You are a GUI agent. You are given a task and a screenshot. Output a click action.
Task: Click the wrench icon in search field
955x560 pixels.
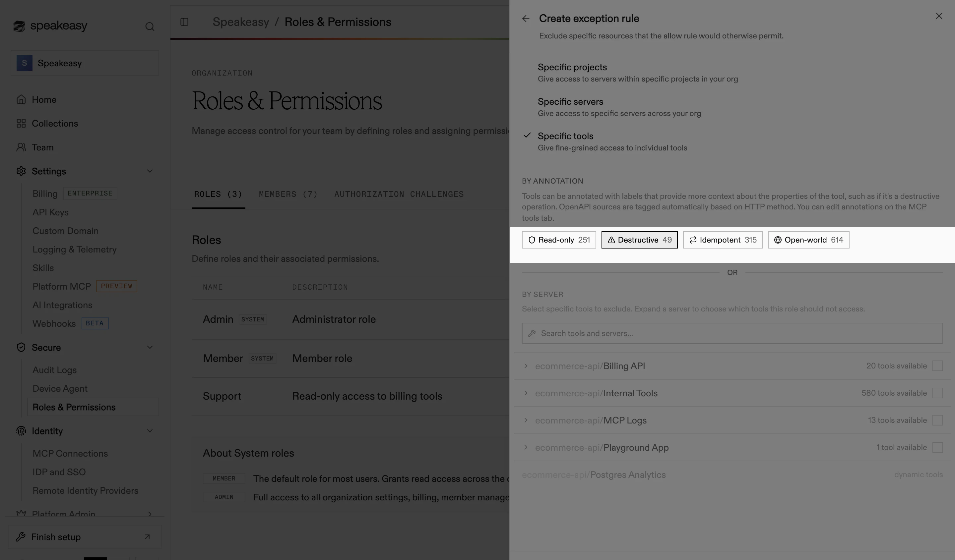click(532, 333)
